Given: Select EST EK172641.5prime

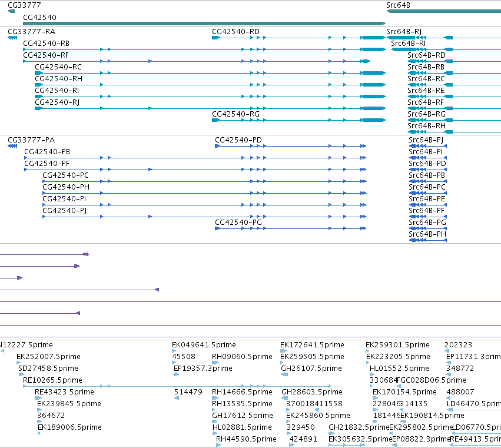Looking at the screenshot, I should pyautogui.click(x=312, y=345).
